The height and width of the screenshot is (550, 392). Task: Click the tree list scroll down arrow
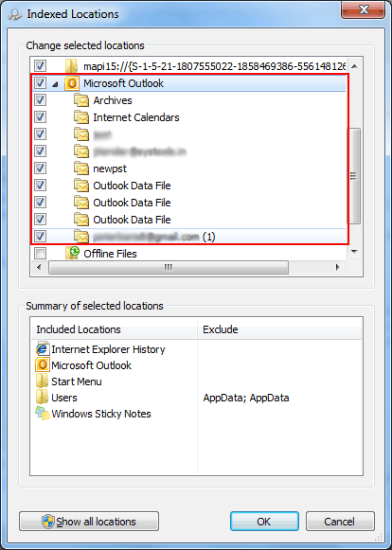pos(354,252)
